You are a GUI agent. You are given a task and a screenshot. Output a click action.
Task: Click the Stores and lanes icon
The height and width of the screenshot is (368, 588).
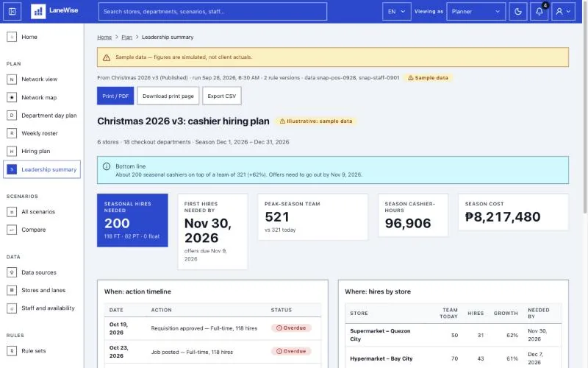coord(12,290)
